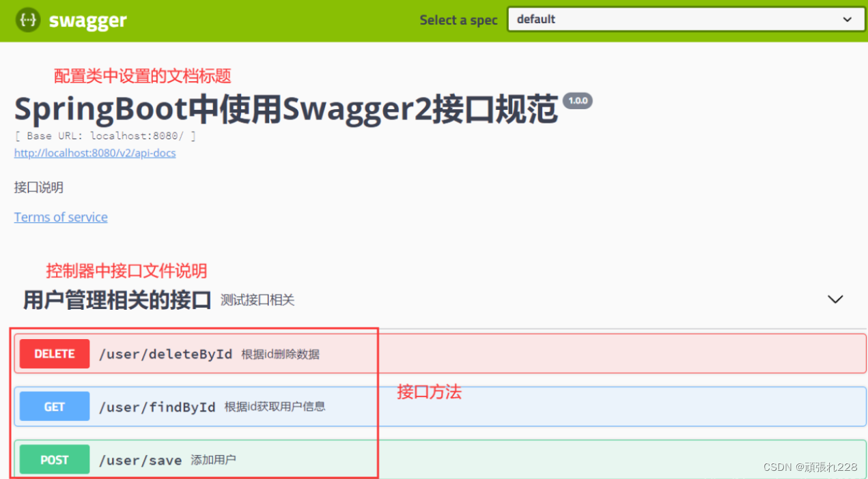Expand the /user/save operation row
Image resolution: width=868 pixels, height=479 pixels.
[x=546, y=459]
